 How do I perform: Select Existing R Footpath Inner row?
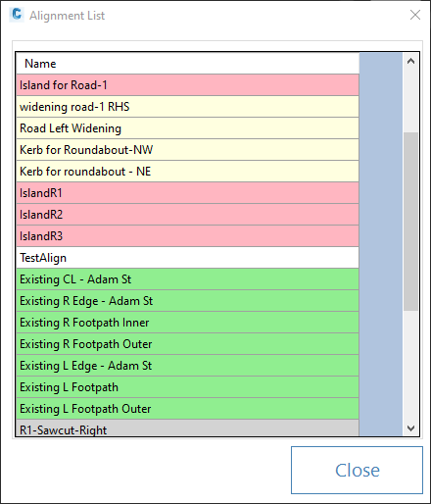(188, 323)
